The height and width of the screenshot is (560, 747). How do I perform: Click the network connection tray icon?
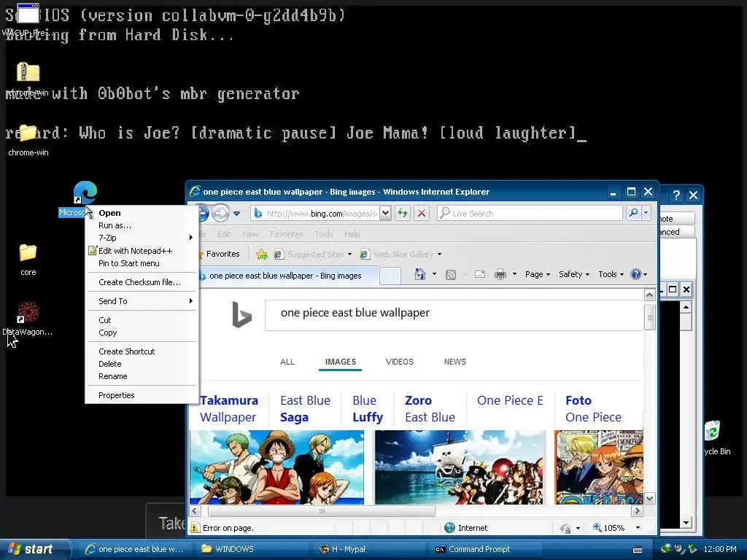click(667, 549)
